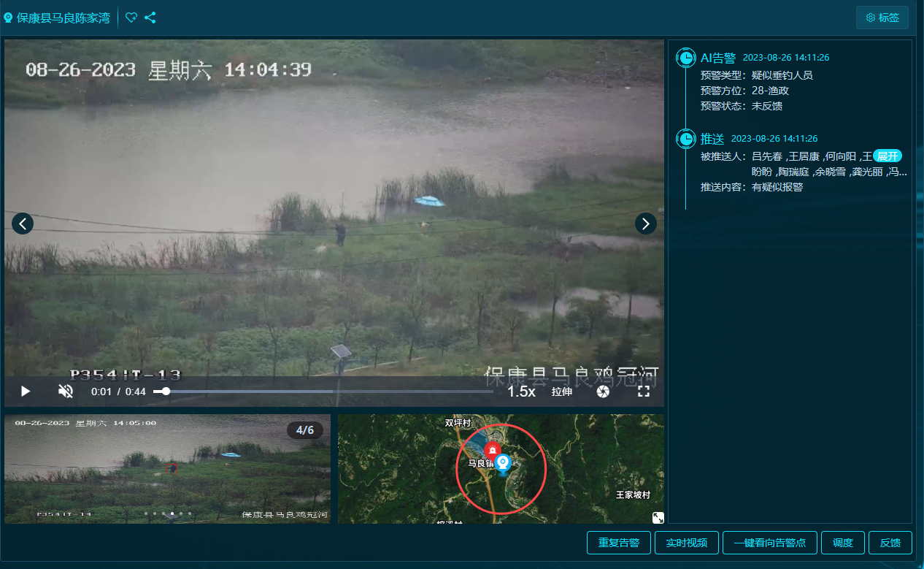Click the location pin icon beside 保康县马良陈家湾
Viewport: 924px width, 569px height.
tap(9, 18)
